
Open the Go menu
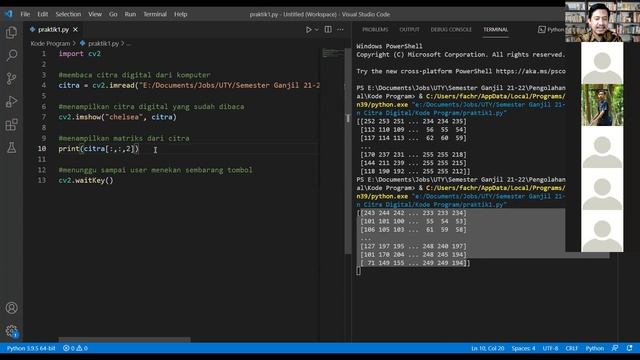(x=113, y=14)
